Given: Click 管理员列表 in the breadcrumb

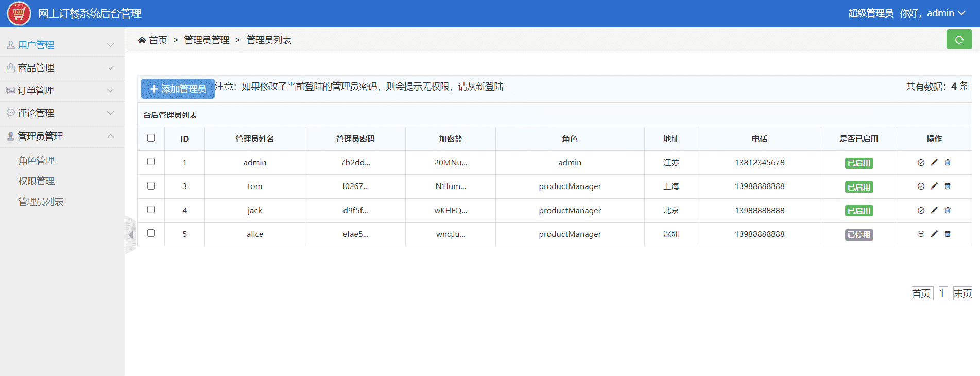Looking at the screenshot, I should coord(269,40).
